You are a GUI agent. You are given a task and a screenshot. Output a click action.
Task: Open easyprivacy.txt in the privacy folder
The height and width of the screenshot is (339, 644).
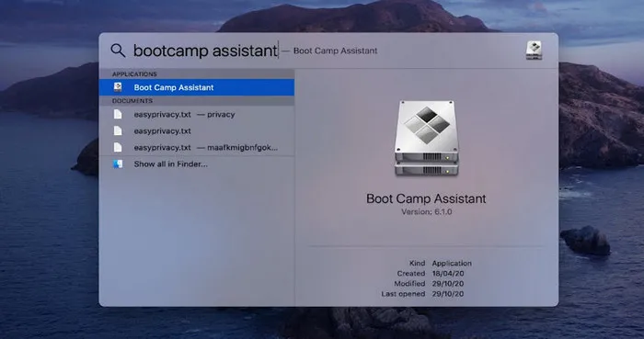[x=197, y=114]
